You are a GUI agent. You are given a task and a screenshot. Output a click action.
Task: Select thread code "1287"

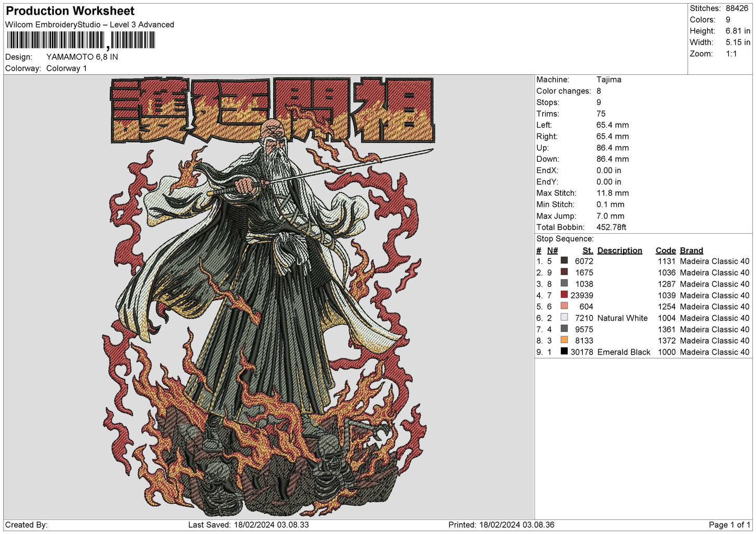point(667,284)
